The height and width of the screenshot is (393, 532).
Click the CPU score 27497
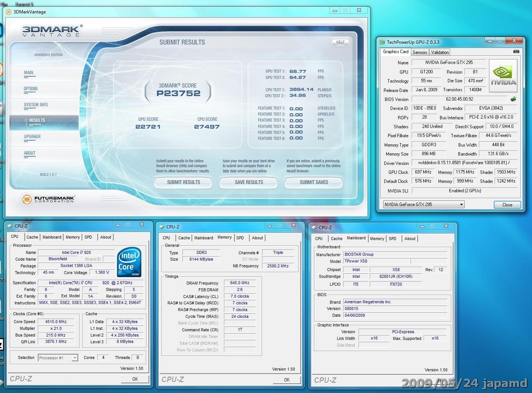[x=207, y=127]
